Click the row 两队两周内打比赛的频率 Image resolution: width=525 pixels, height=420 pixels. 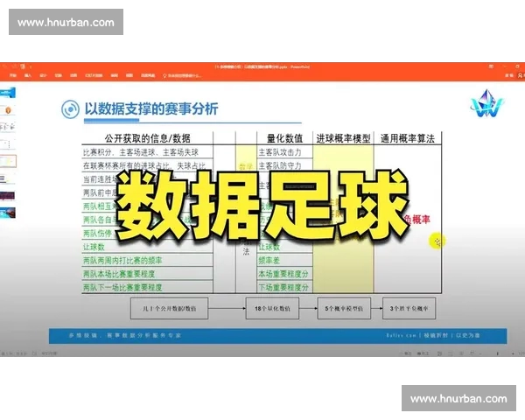[147, 260]
